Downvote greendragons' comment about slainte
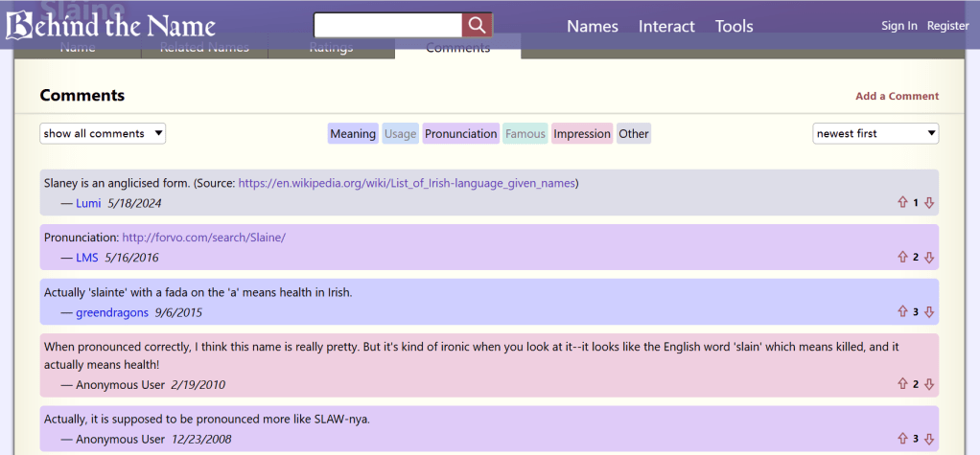Image resolution: width=980 pixels, height=455 pixels. coord(929,312)
